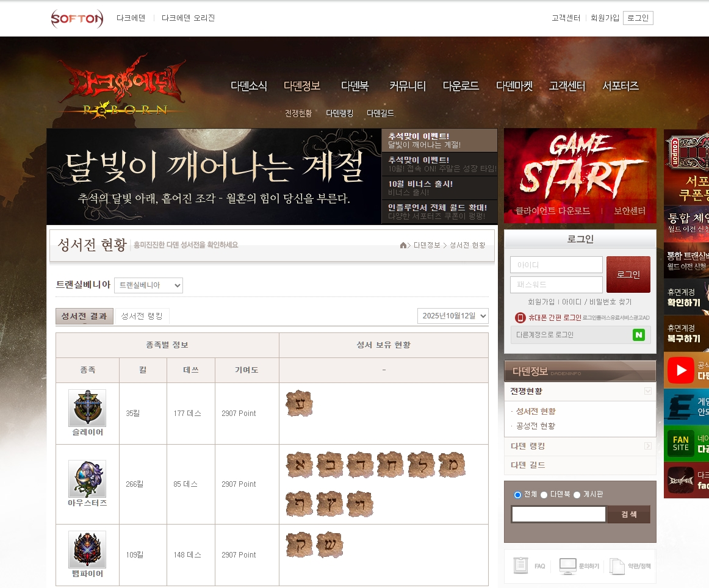Viewport: 709px width, 588px height.
Task: Click the 전쟁현황 submenu item
Action: tap(298, 113)
